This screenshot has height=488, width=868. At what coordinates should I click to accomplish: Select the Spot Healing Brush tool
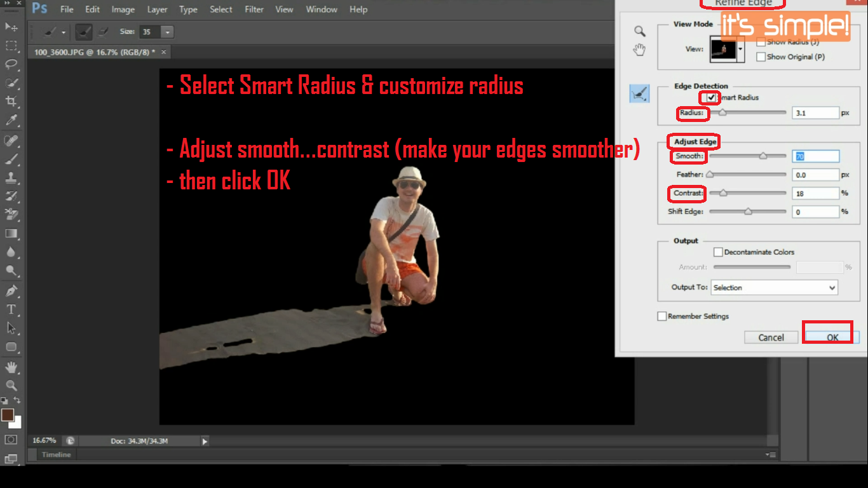point(11,140)
